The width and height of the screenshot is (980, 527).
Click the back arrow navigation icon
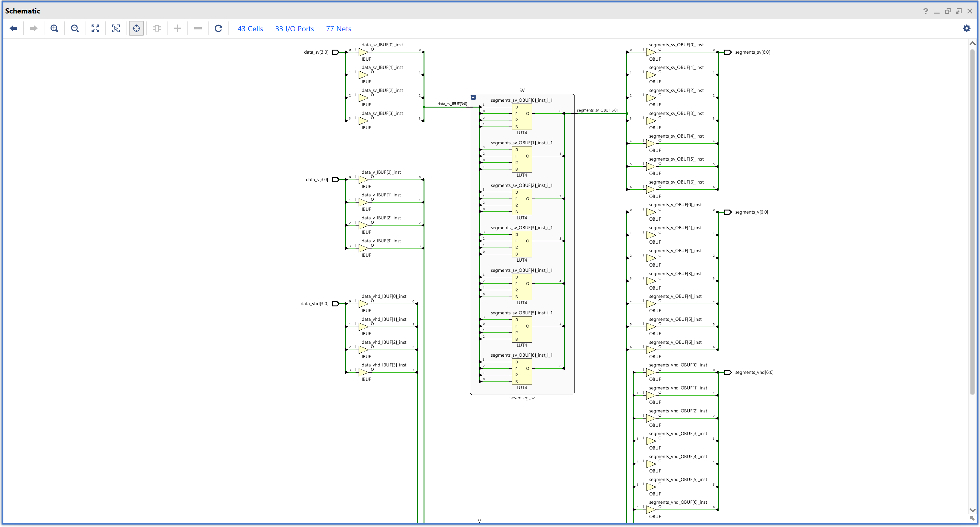tap(14, 28)
